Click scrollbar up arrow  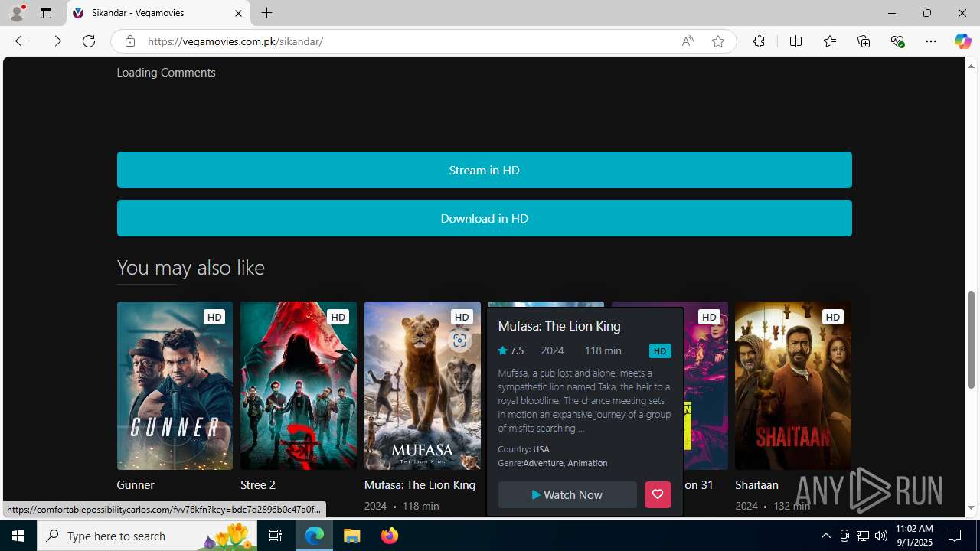coord(972,65)
